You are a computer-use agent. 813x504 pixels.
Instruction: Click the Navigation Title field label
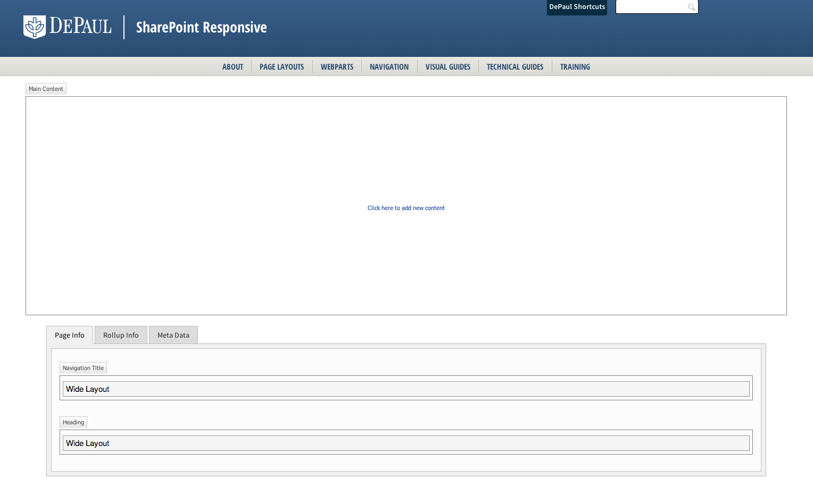[x=83, y=368]
